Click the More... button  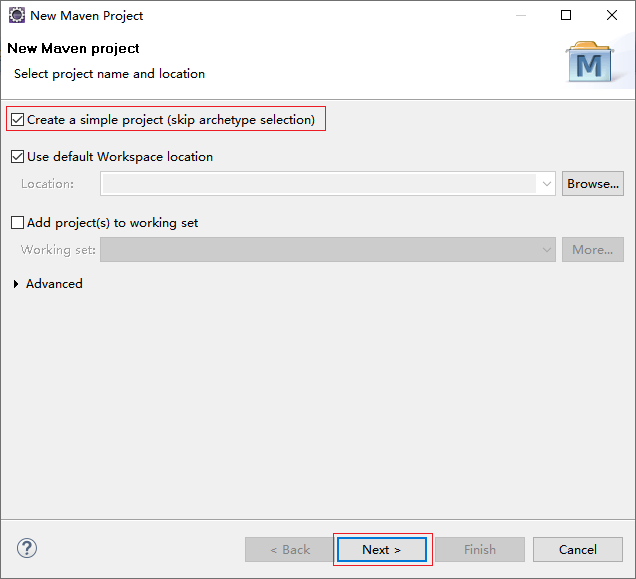(x=593, y=250)
